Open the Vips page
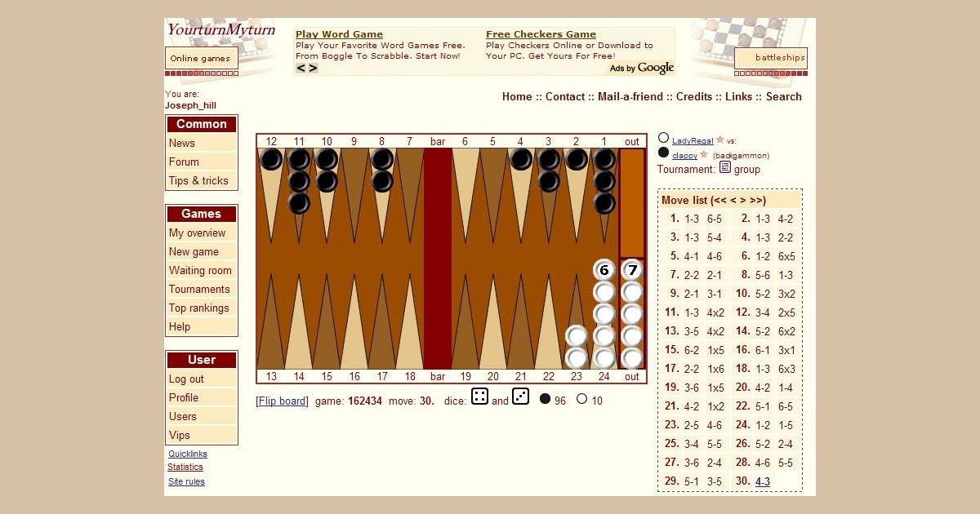Image resolution: width=980 pixels, height=514 pixels. coord(202,435)
